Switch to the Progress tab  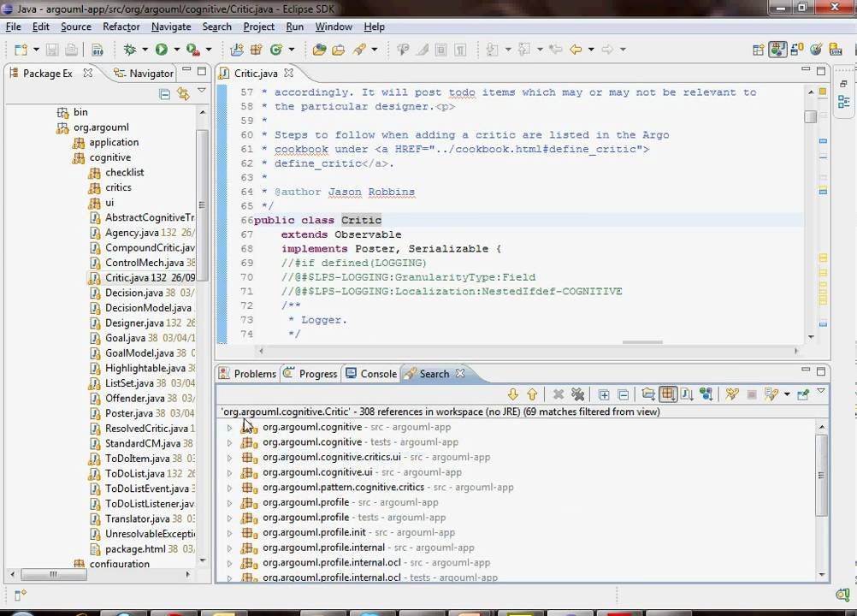click(310, 374)
